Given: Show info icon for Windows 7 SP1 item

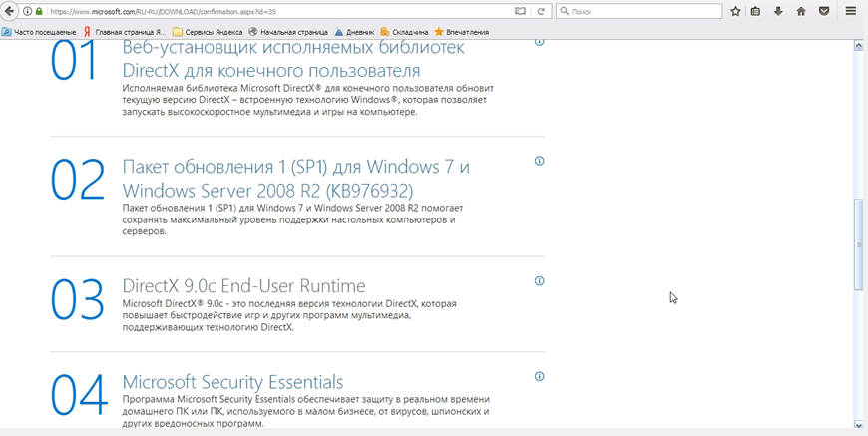Looking at the screenshot, I should coord(539,161).
